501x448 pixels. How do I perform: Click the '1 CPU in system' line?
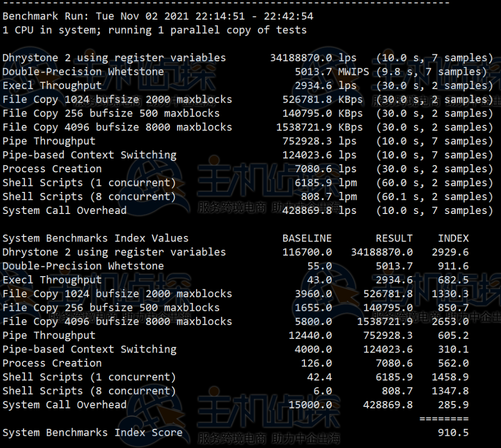[x=154, y=30]
